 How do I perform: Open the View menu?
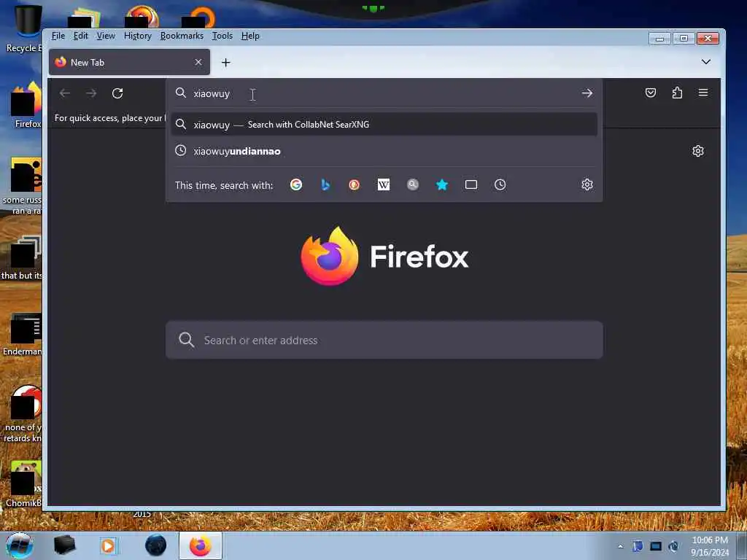click(x=106, y=36)
